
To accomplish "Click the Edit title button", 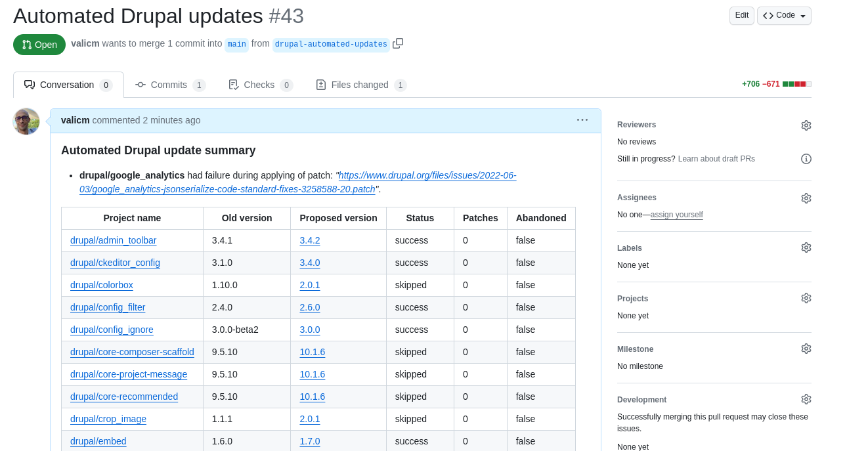I will pos(742,16).
